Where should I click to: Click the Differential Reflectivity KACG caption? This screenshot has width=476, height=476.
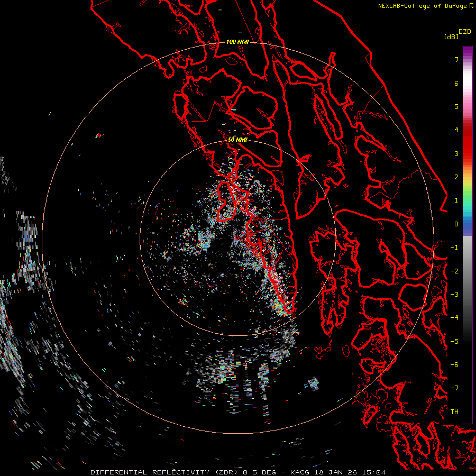coord(238,472)
